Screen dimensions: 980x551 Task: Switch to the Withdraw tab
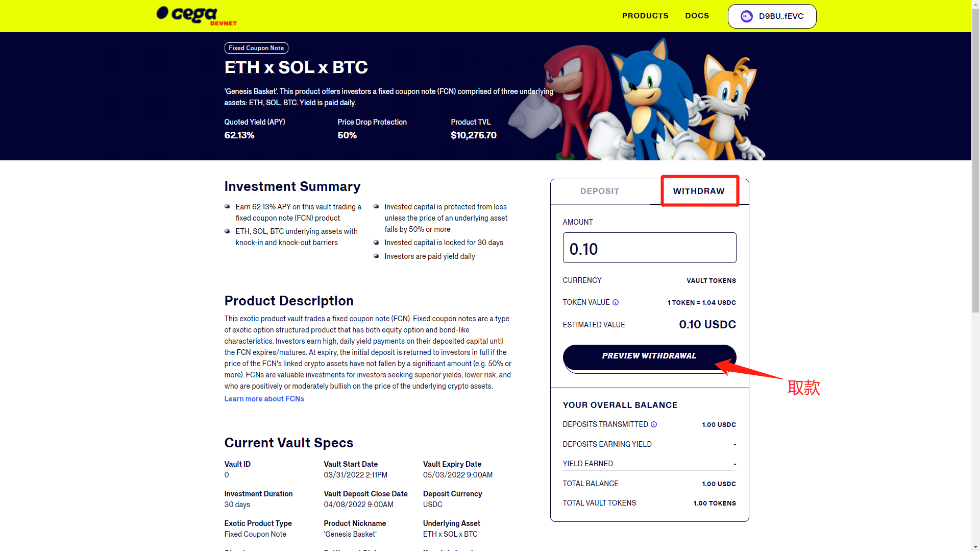tap(699, 191)
